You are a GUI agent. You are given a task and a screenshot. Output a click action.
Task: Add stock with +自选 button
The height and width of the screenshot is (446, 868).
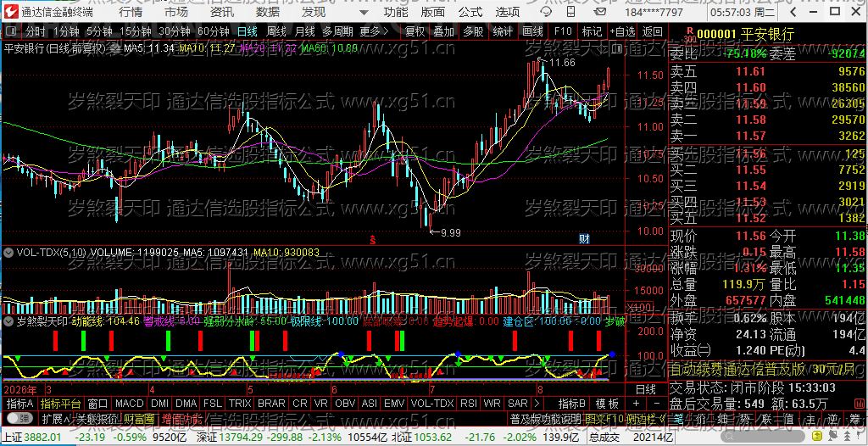622,31
